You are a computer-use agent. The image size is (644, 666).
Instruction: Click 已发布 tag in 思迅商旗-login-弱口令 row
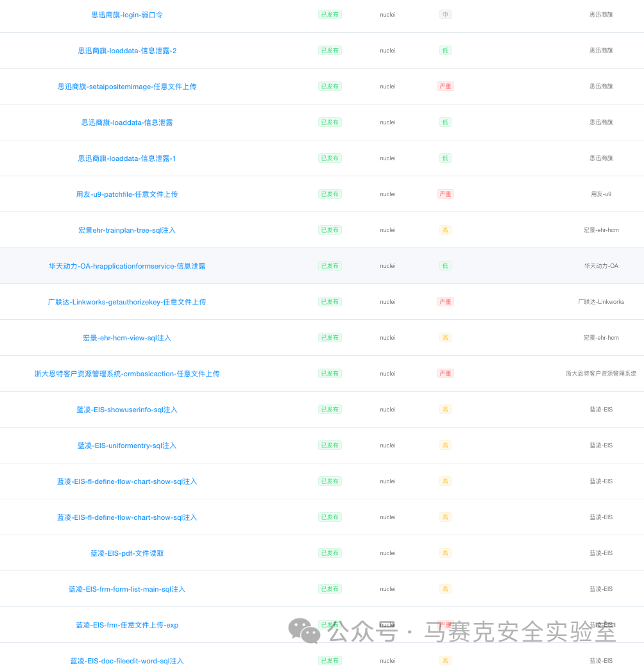point(330,15)
